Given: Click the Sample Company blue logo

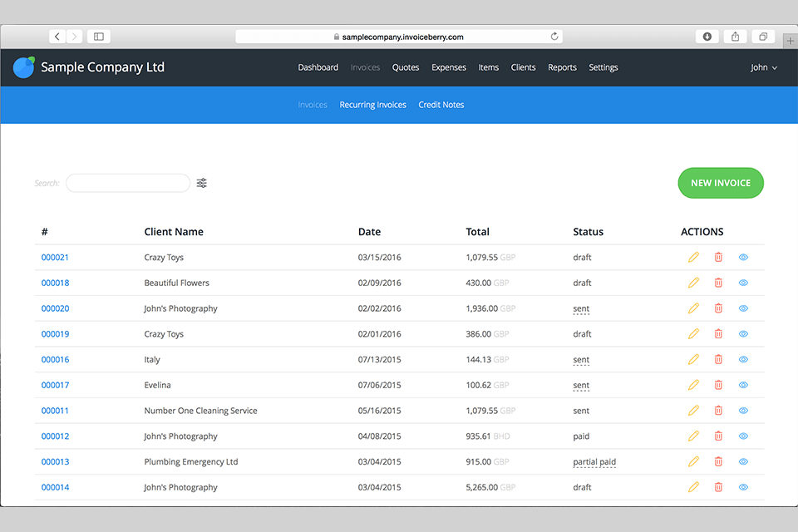Looking at the screenshot, I should 23,67.
